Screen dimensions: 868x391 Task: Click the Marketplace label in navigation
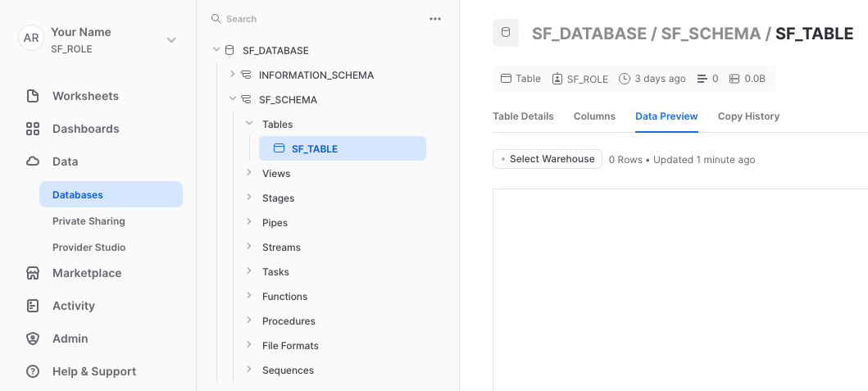(87, 273)
